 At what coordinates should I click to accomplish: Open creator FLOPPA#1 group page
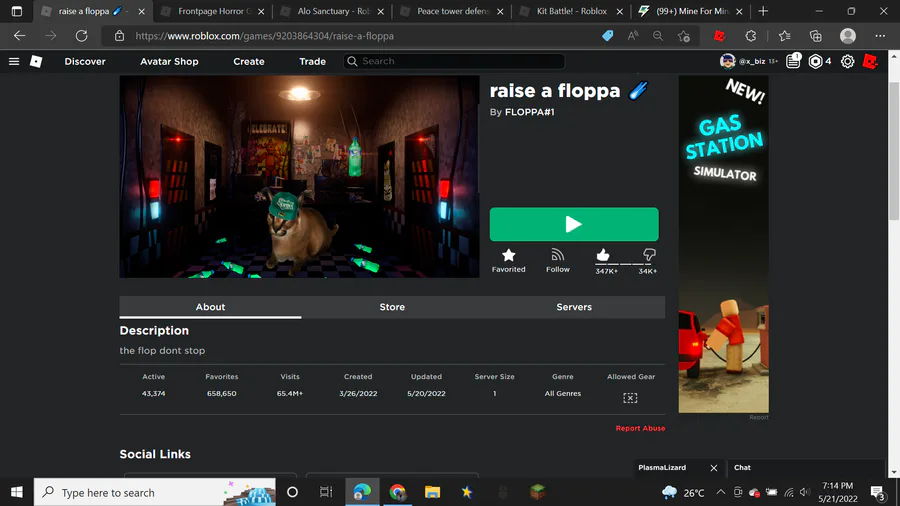(529, 112)
